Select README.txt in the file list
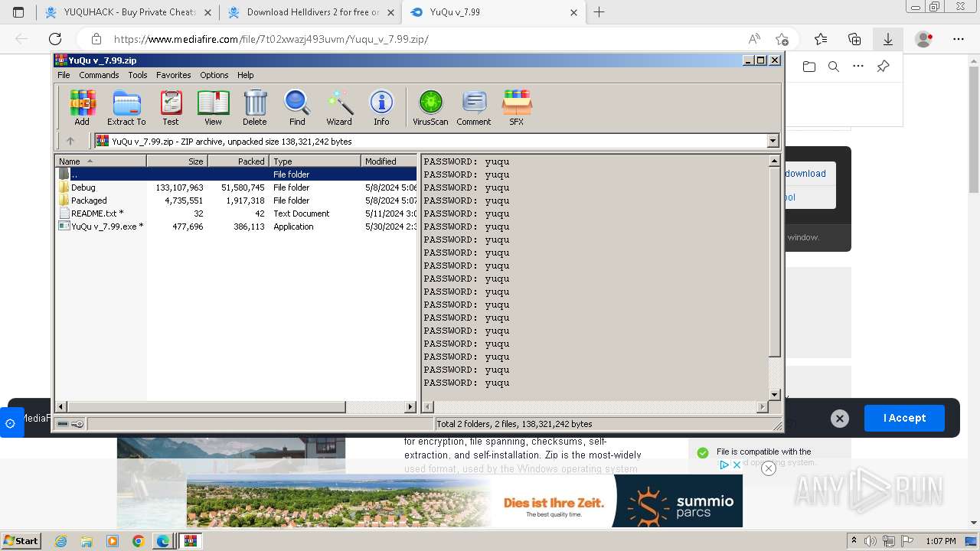This screenshot has width=980, height=551. coord(237,214)
